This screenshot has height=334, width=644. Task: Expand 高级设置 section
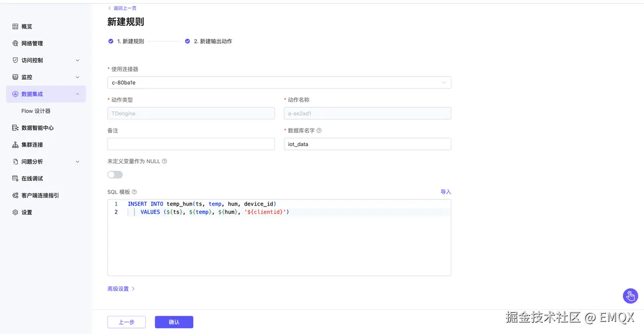click(121, 289)
